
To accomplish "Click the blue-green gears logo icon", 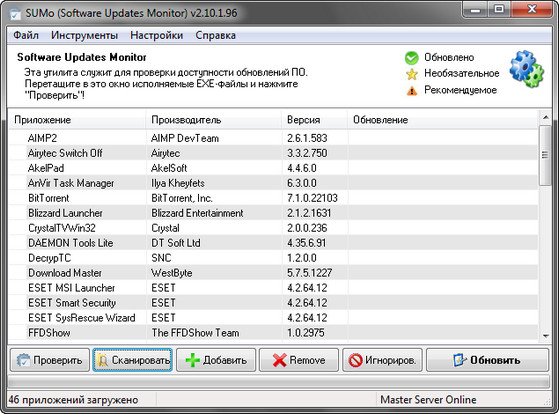I will tap(527, 69).
